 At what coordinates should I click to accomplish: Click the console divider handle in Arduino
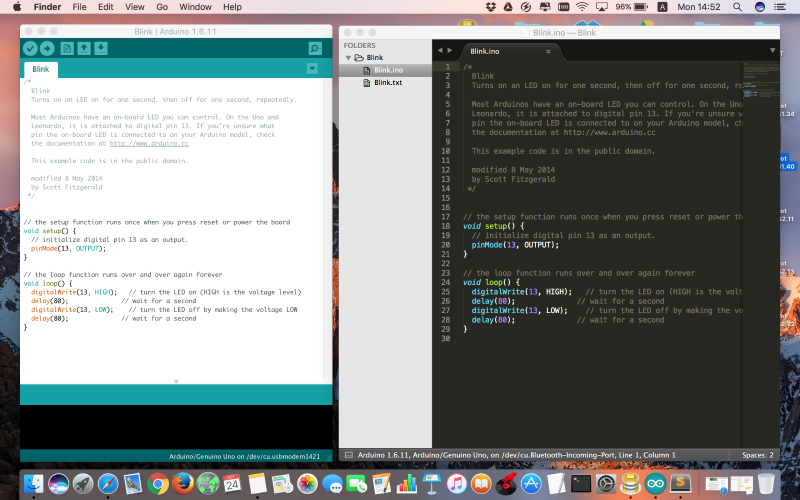point(176,381)
